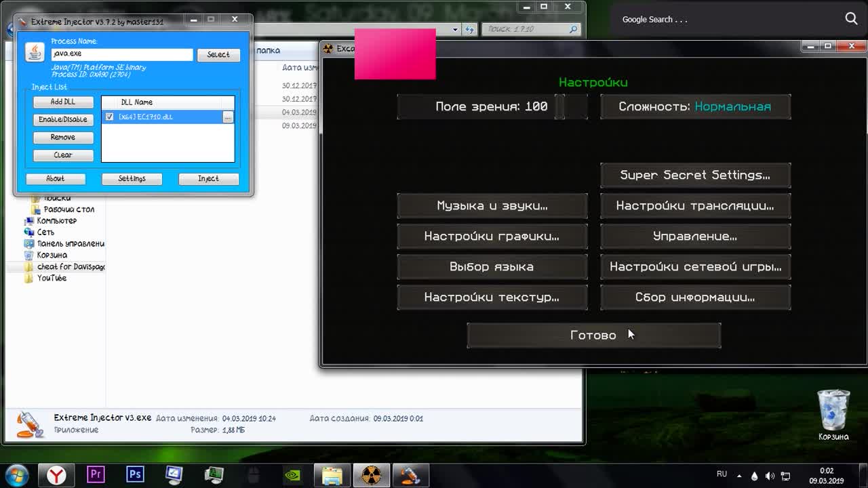
Task: Click the RU language indicator
Action: (722, 474)
